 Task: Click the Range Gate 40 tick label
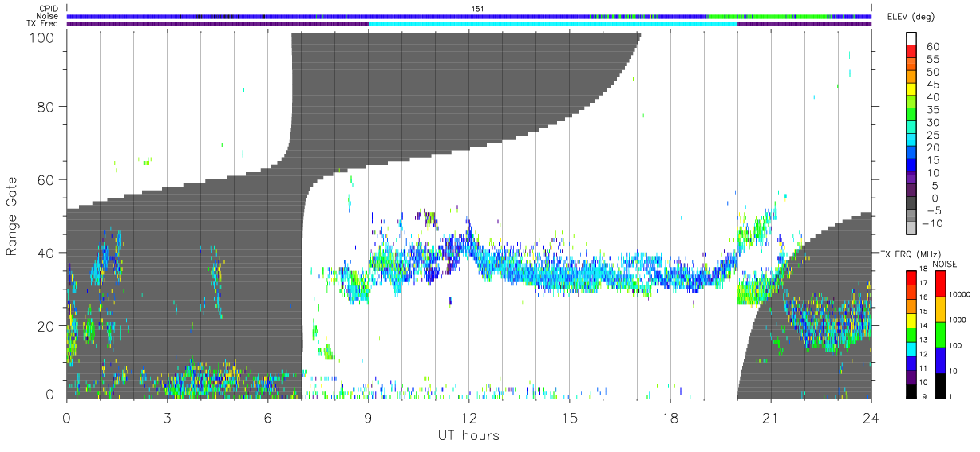click(45, 253)
